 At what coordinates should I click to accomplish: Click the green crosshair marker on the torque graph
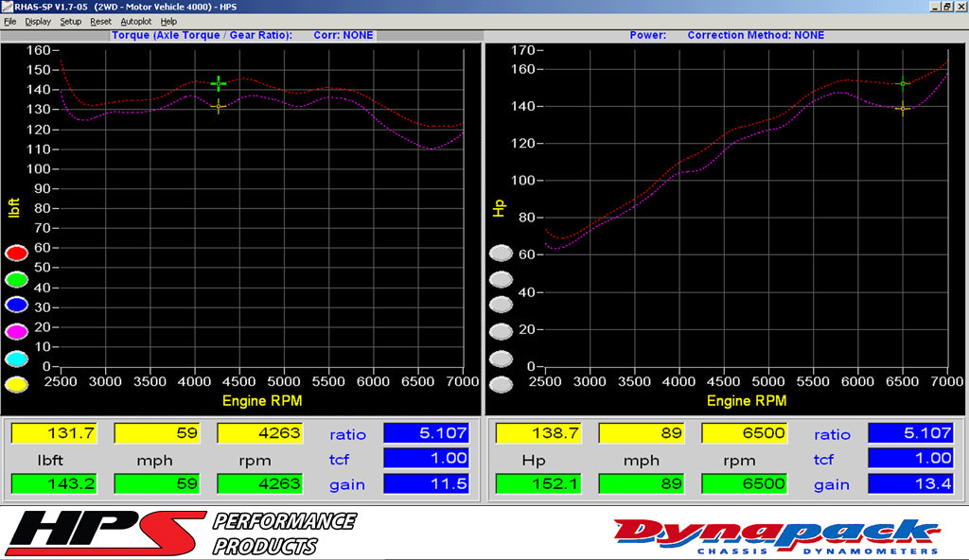[219, 83]
